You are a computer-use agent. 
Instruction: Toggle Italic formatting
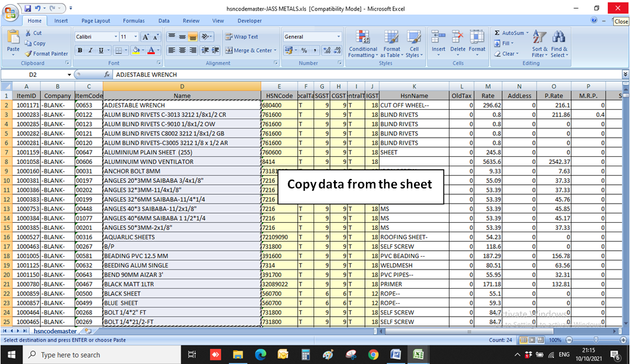coord(91,51)
